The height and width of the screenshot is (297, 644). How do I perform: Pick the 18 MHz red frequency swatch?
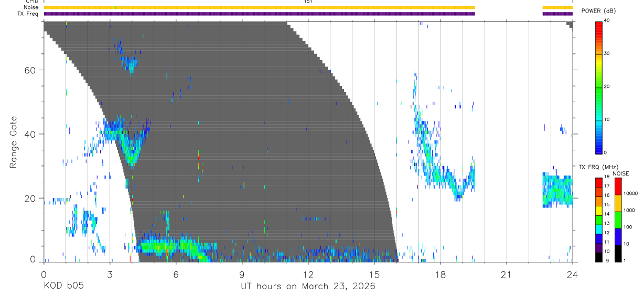click(x=599, y=181)
